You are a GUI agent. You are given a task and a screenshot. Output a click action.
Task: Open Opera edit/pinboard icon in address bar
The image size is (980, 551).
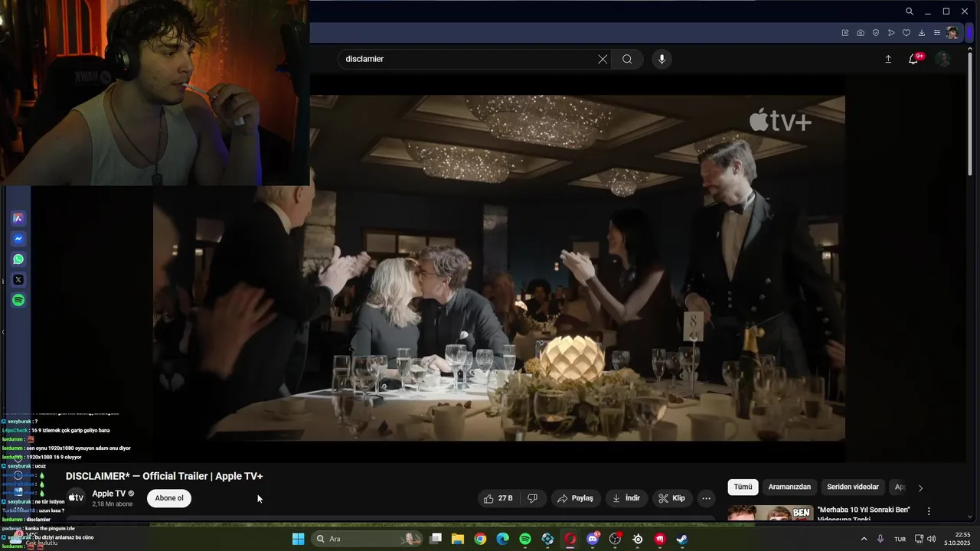pyautogui.click(x=845, y=33)
